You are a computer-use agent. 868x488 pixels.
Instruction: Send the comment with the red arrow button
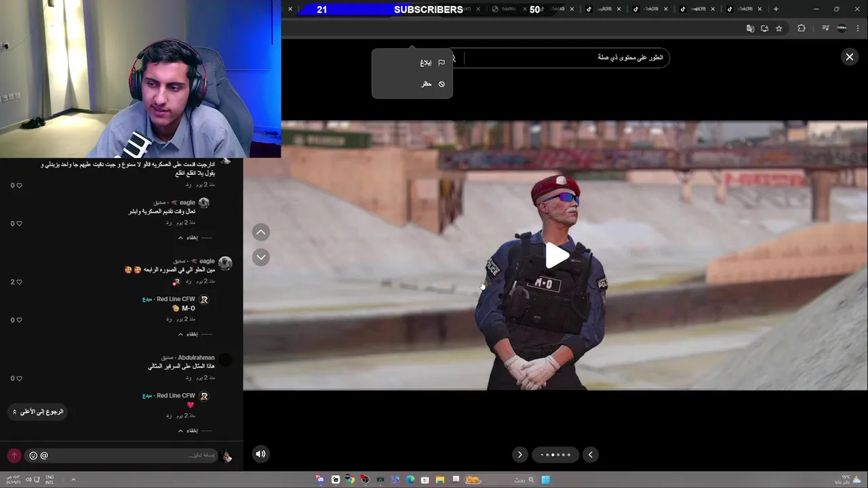(14, 455)
